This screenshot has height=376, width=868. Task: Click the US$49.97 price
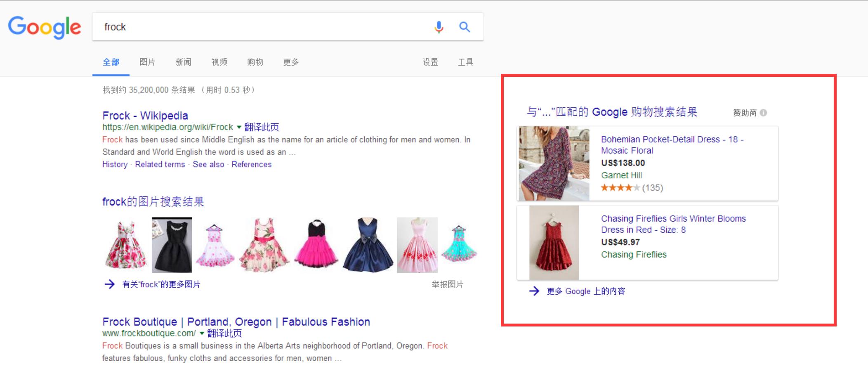[620, 242]
